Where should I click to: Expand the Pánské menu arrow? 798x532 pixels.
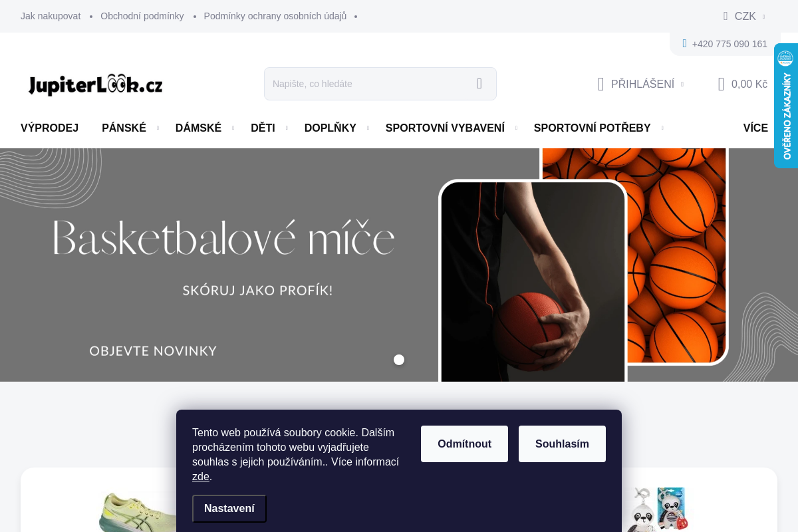[158, 128]
